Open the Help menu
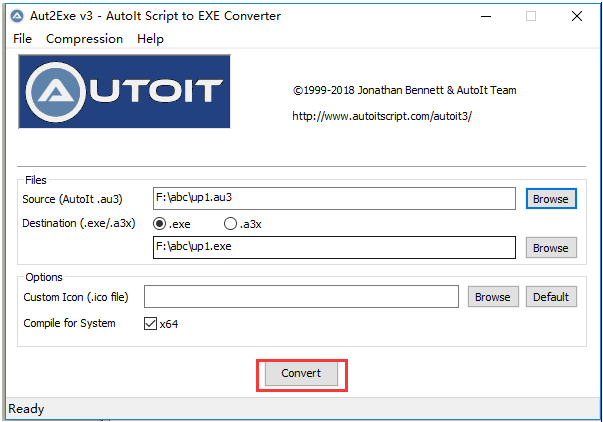Screen dimensions: 603x422 pos(150,39)
